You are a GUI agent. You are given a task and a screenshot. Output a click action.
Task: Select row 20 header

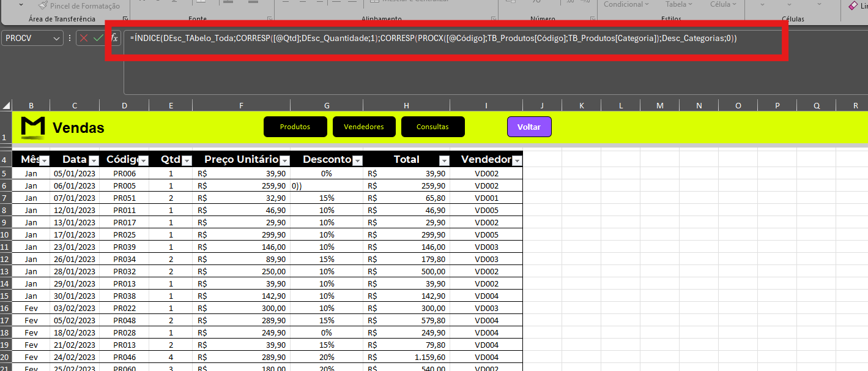point(6,357)
